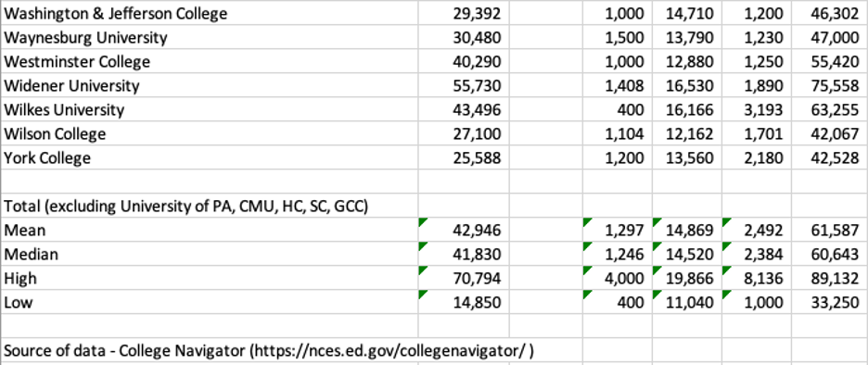Viewport: 868px width, 365px height.
Task: Click the Median value 41,830
Action: tap(464, 254)
